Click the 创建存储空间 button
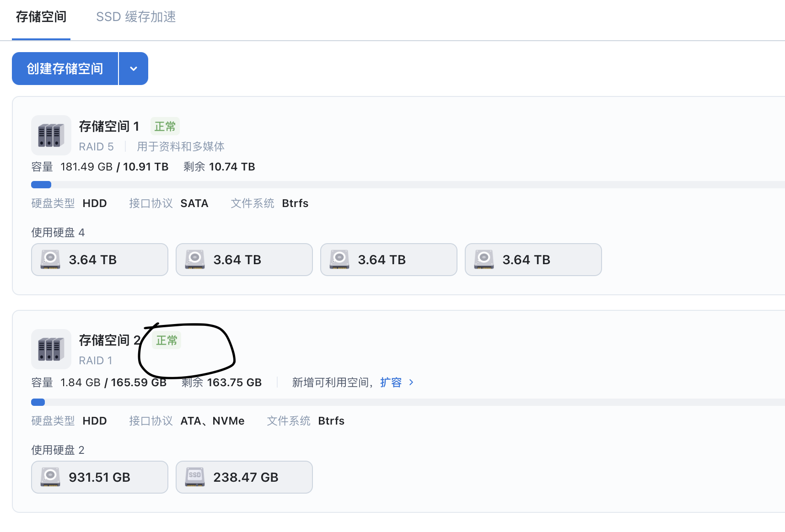 pyautogui.click(x=65, y=69)
